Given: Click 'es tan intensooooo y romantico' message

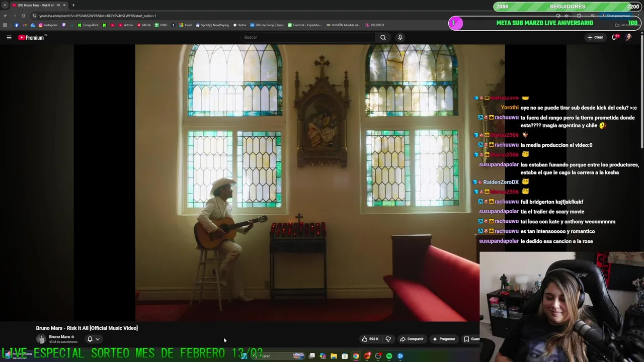Looking at the screenshot, I should [x=557, y=231].
